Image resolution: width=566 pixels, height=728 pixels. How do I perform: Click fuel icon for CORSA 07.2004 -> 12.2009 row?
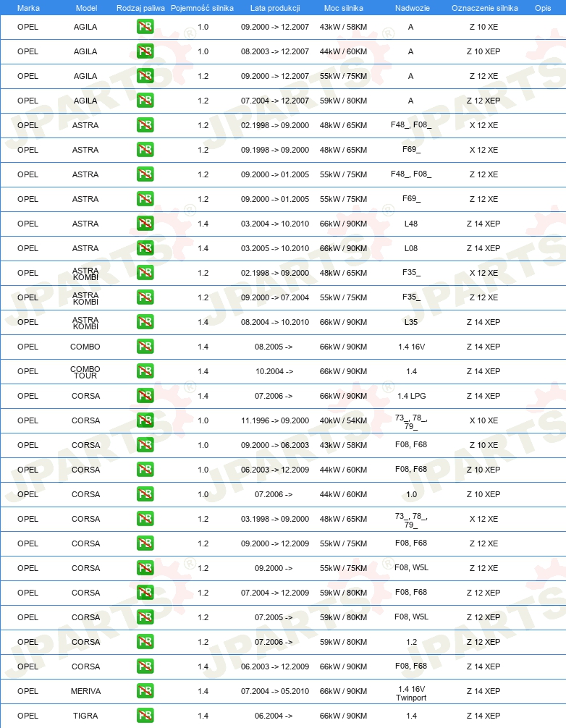(x=145, y=593)
